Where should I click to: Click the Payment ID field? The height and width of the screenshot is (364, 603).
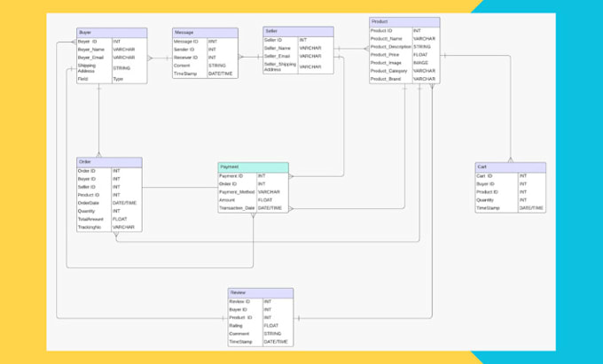coord(231,176)
